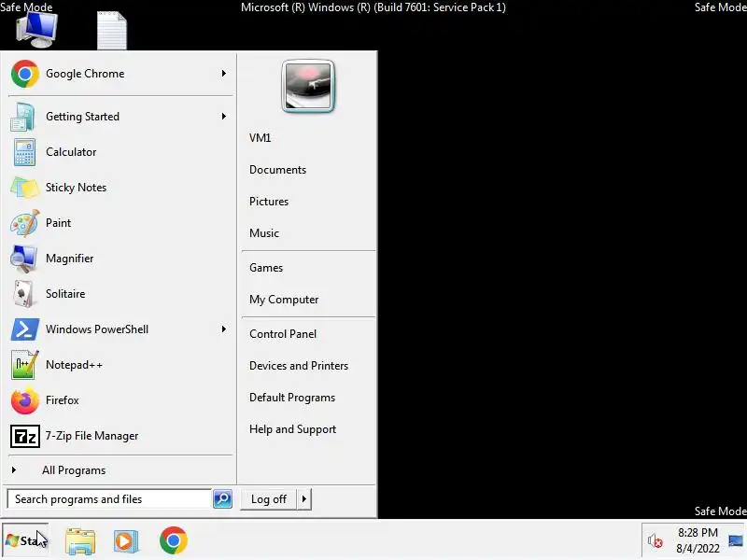Viewport: 747px width, 560px height.
Task: Click the Notepad++ text label
Action: click(74, 365)
